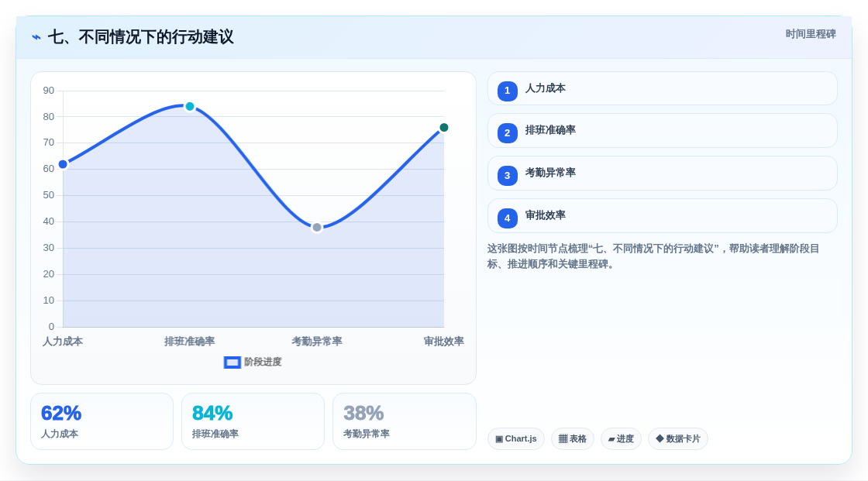Select the 审批效率 list item
868x481 pixels.
tap(662, 216)
